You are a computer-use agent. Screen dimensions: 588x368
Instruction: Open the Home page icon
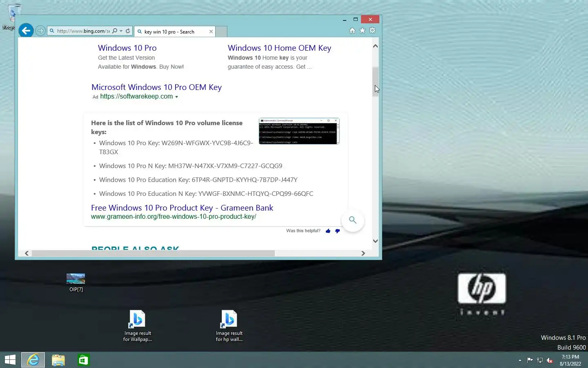pyautogui.click(x=352, y=31)
